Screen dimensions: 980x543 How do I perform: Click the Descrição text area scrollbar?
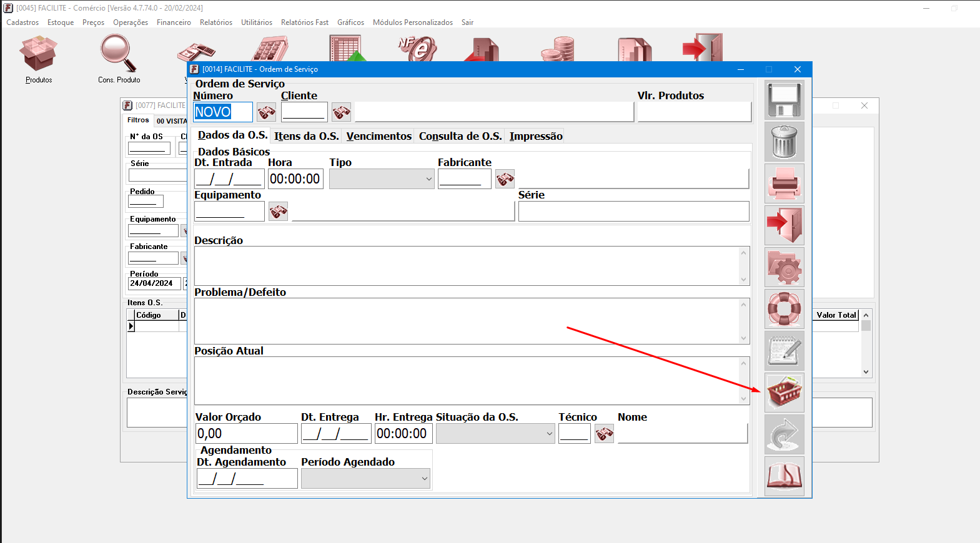[743, 266]
